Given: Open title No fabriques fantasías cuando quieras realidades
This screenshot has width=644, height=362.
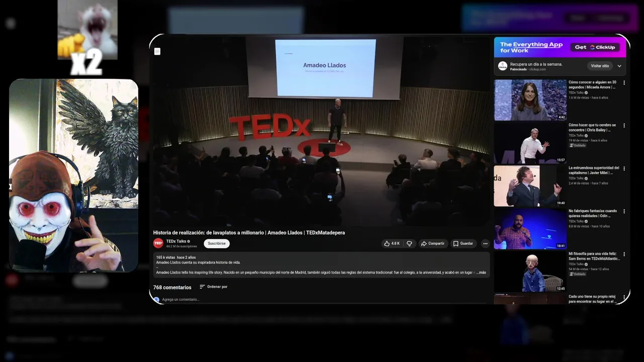Looking at the screenshot, I should pos(593,214).
